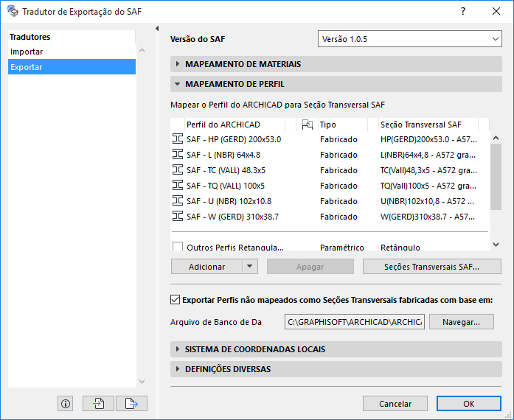
Task: Select row text SAF - U (NBR) 102x10.8
Action: point(229,201)
